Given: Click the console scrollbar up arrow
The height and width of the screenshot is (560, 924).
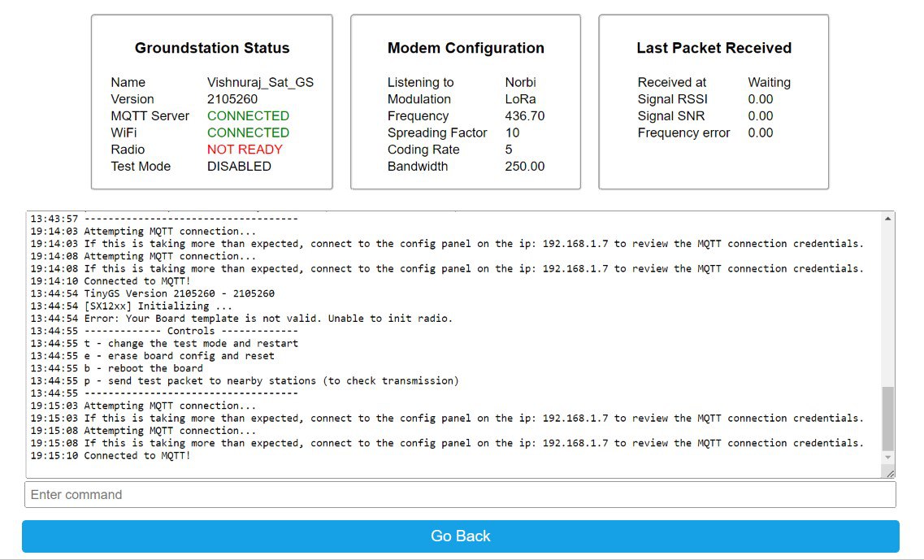Looking at the screenshot, I should click(x=887, y=218).
